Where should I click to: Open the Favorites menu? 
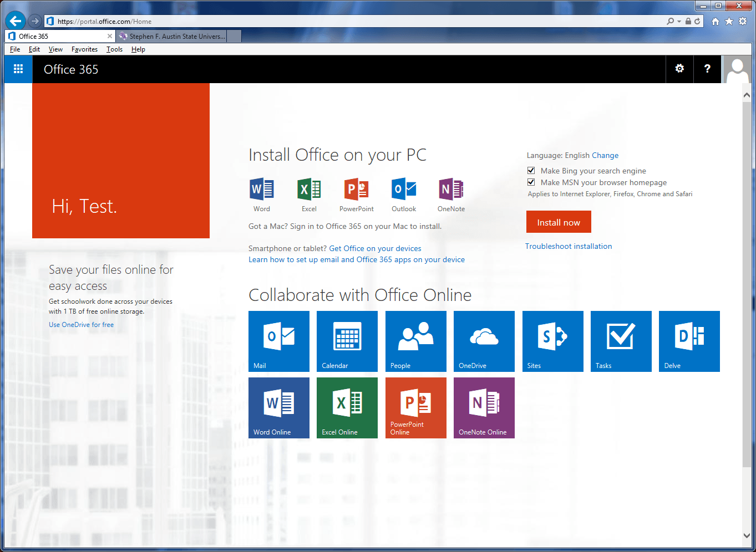click(x=84, y=49)
